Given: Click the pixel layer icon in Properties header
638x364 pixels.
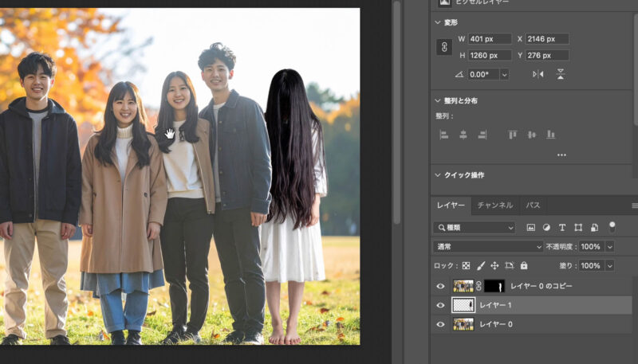Looking at the screenshot, I should 444,2.
